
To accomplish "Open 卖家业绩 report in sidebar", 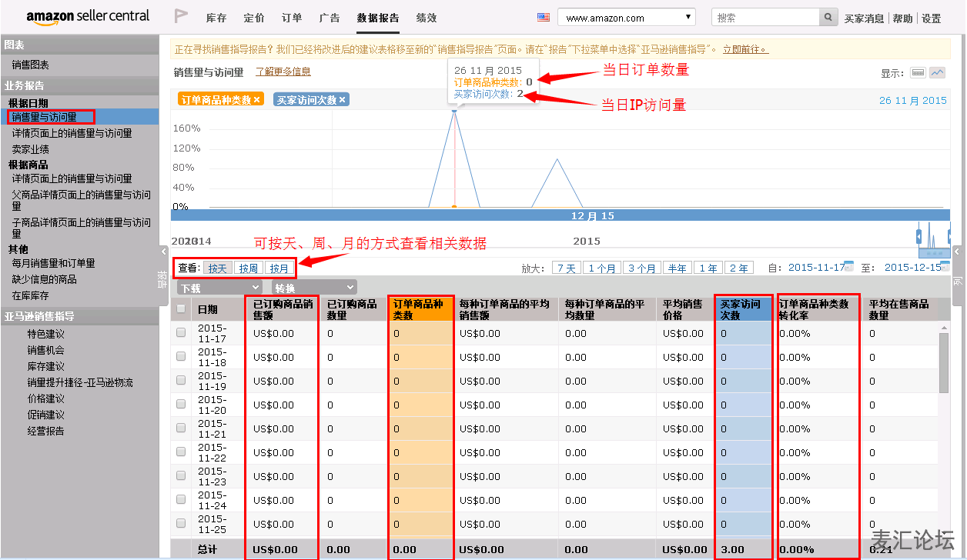I will click(x=31, y=149).
